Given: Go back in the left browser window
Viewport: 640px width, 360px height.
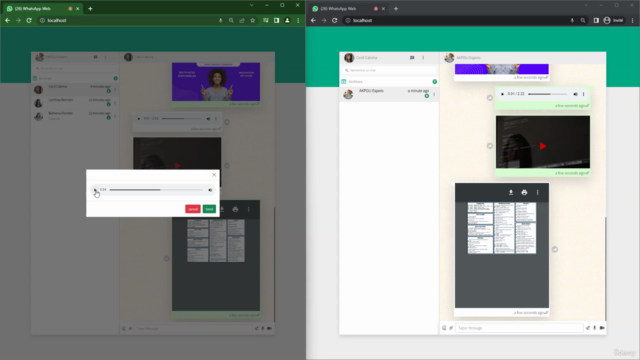Looking at the screenshot, I should tap(8, 20).
